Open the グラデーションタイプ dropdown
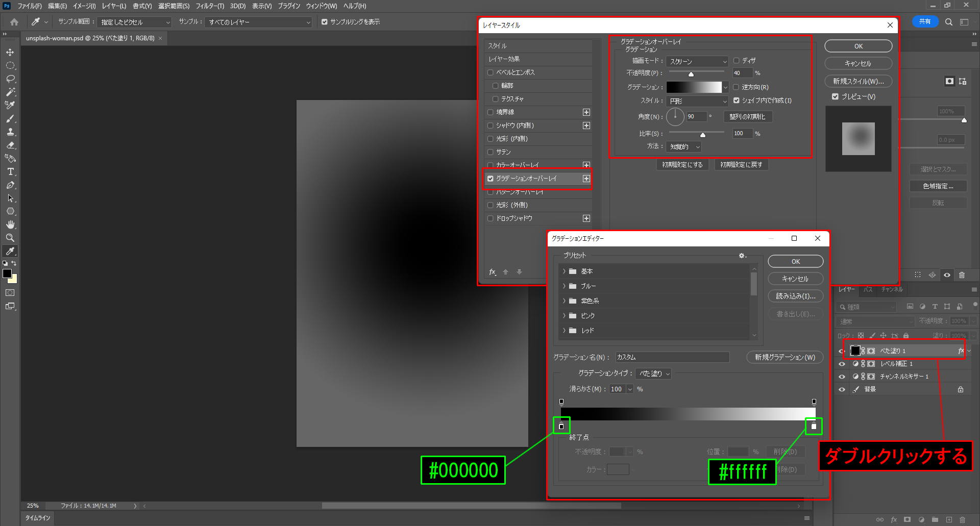The height and width of the screenshot is (526, 980). [x=654, y=373]
